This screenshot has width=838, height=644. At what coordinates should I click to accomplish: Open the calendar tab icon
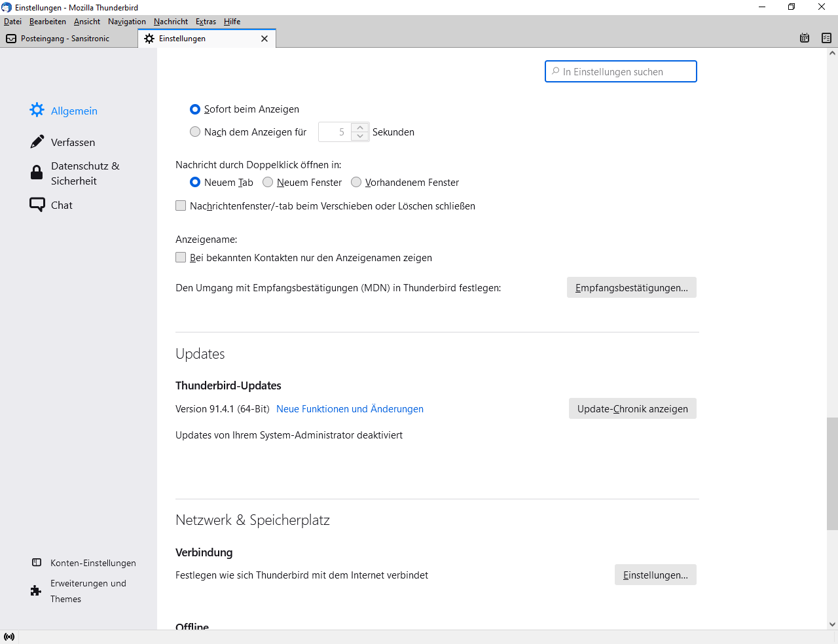coord(805,38)
